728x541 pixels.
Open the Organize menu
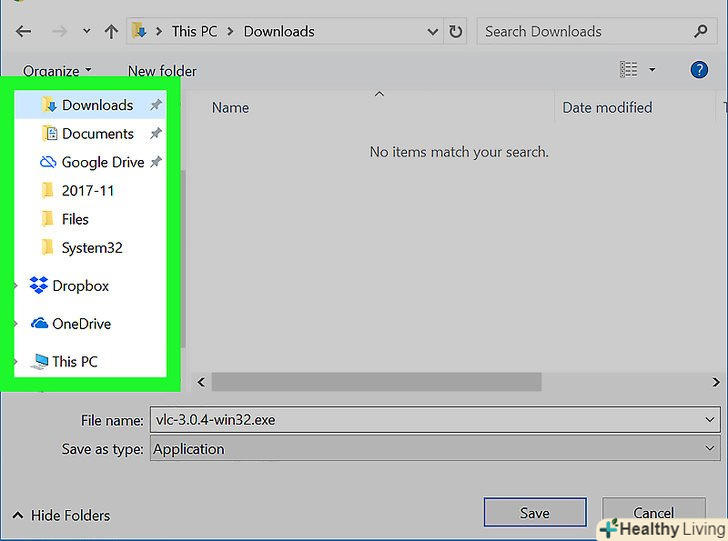tap(57, 71)
